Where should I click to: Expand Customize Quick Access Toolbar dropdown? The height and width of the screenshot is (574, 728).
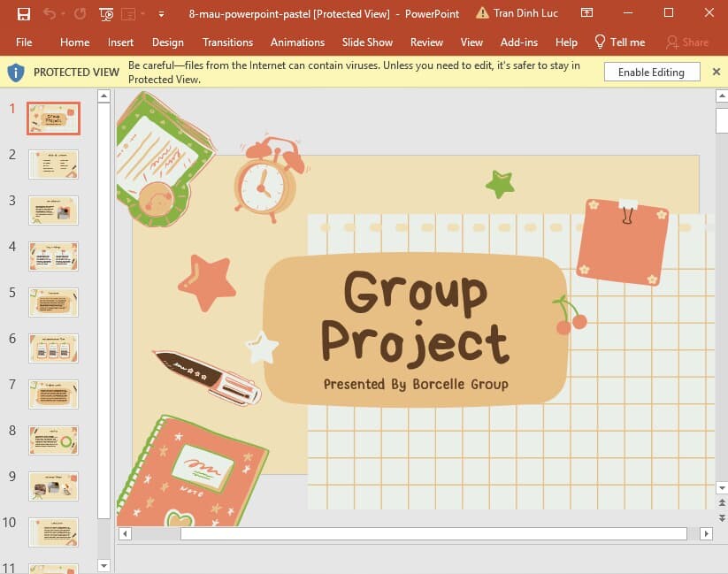click(x=161, y=14)
